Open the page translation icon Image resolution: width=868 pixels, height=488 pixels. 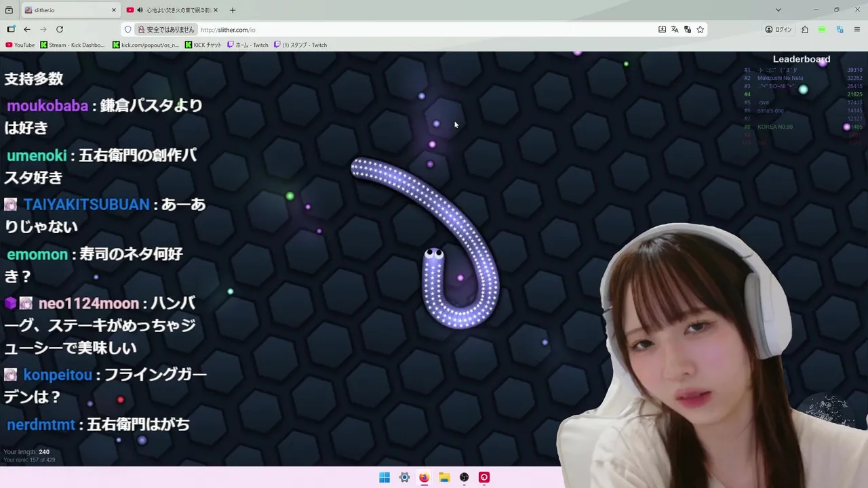(x=675, y=29)
